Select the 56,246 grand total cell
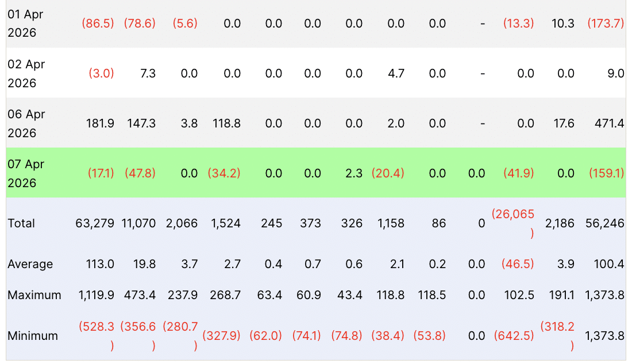This screenshot has width=632, height=364. [604, 223]
